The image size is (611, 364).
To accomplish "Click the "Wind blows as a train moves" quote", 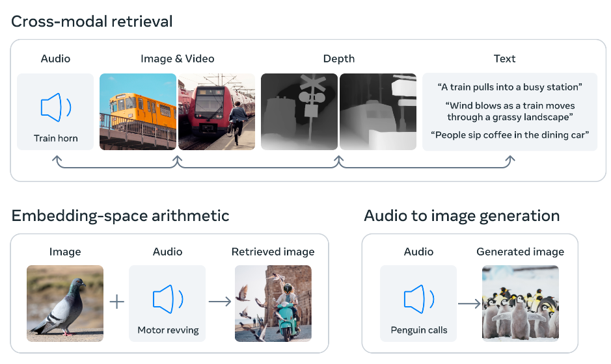I will pos(510,111).
